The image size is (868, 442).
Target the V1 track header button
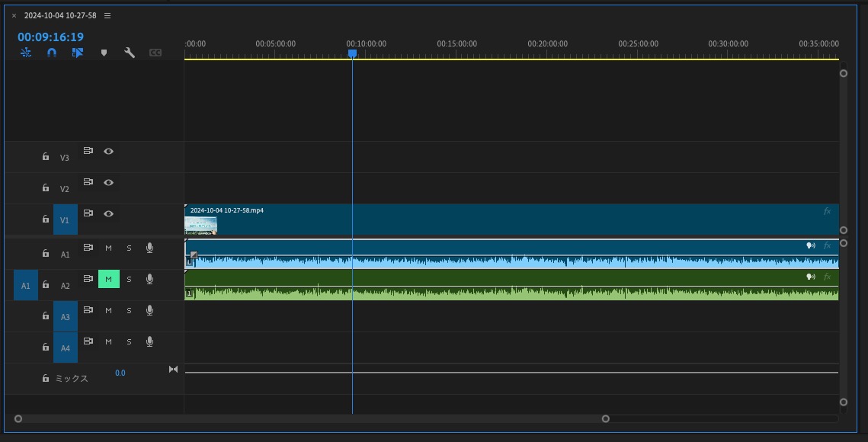coord(65,220)
